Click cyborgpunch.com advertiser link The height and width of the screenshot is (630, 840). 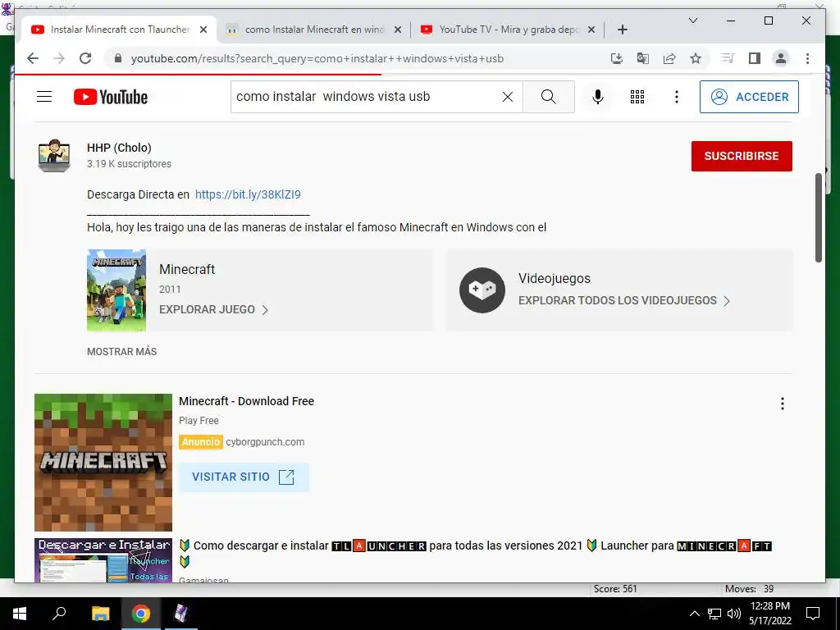pos(265,442)
